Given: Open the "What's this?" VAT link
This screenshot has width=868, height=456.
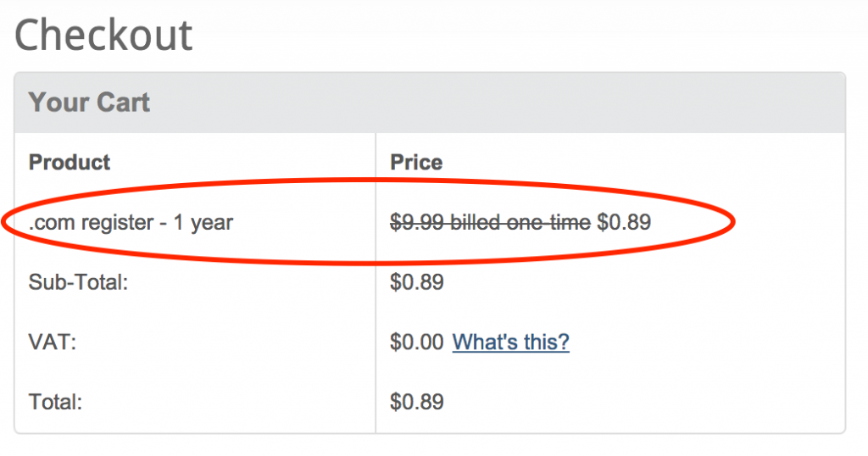Looking at the screenshot, I should tap(510, 342).
